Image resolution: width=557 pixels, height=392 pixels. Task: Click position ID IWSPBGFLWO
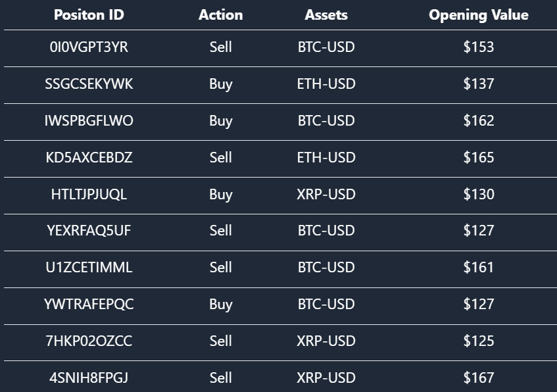point(89,121)
